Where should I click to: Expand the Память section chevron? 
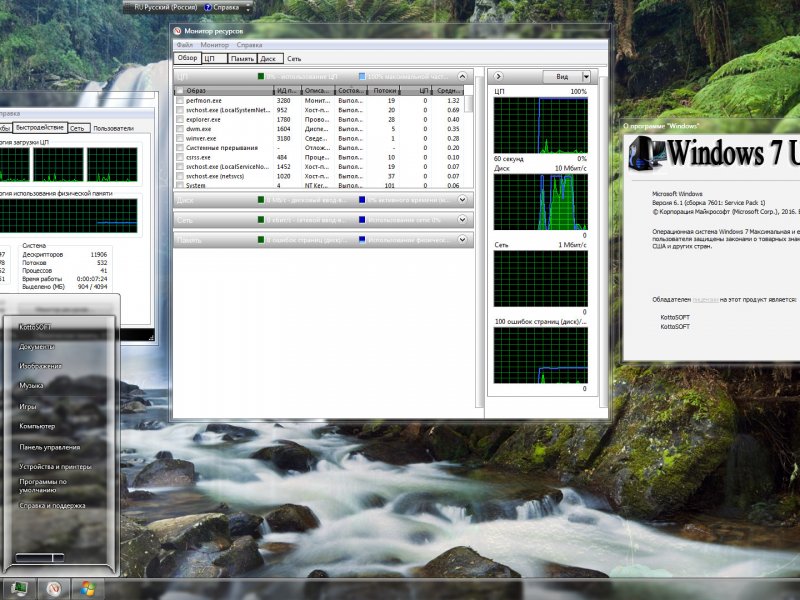click(462, 239)
